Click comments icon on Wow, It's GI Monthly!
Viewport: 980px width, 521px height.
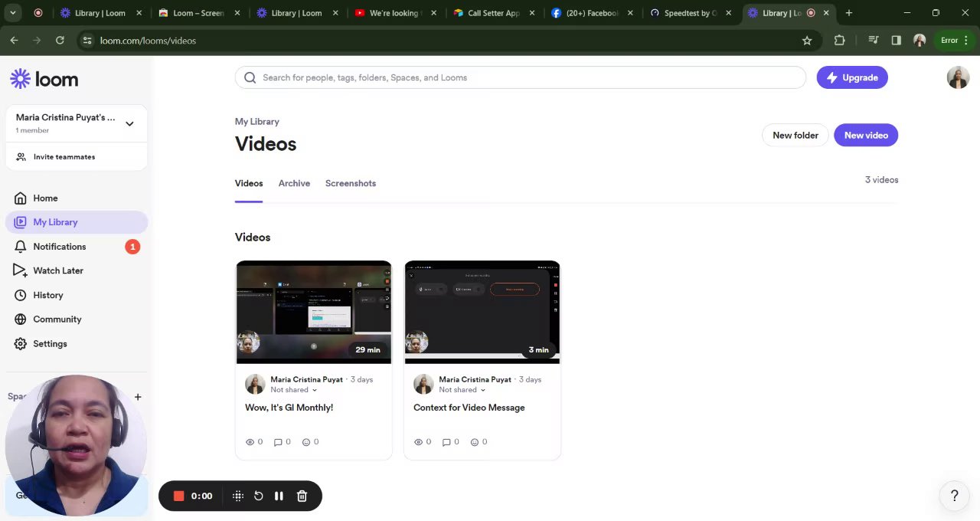click(x=278, y=442)
